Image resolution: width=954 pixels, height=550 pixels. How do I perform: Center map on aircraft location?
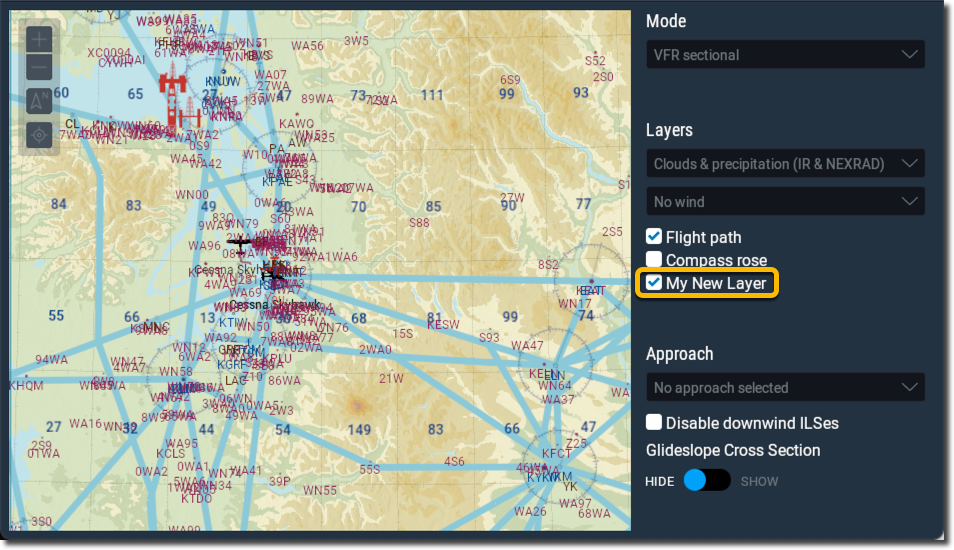click(x=39, y=134)
